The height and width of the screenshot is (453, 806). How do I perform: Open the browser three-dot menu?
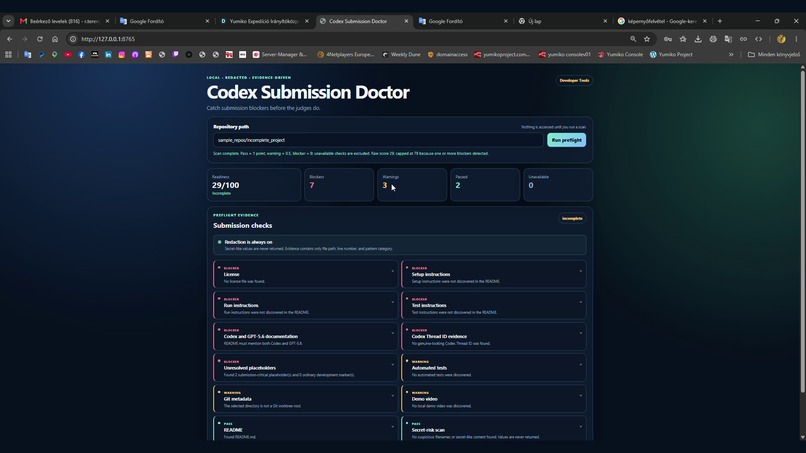coord(796,39)
